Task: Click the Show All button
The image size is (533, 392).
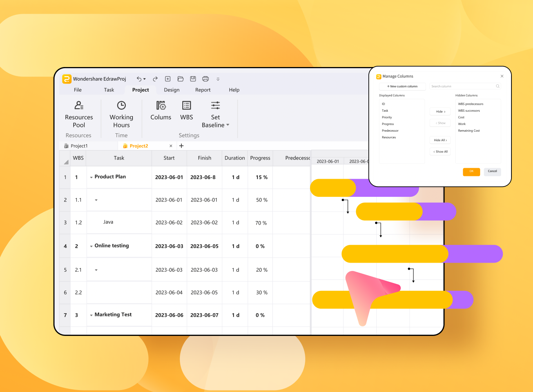Action: point(441,152)
